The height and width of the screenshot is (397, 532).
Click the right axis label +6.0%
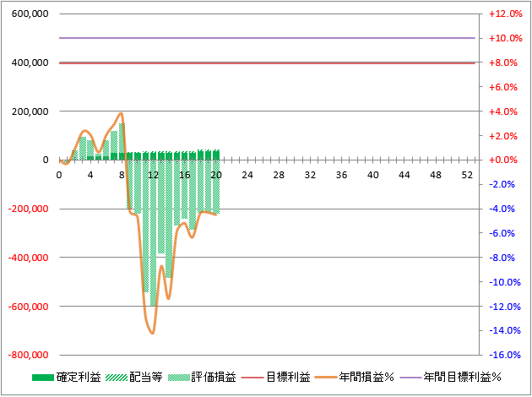[503, 87]
